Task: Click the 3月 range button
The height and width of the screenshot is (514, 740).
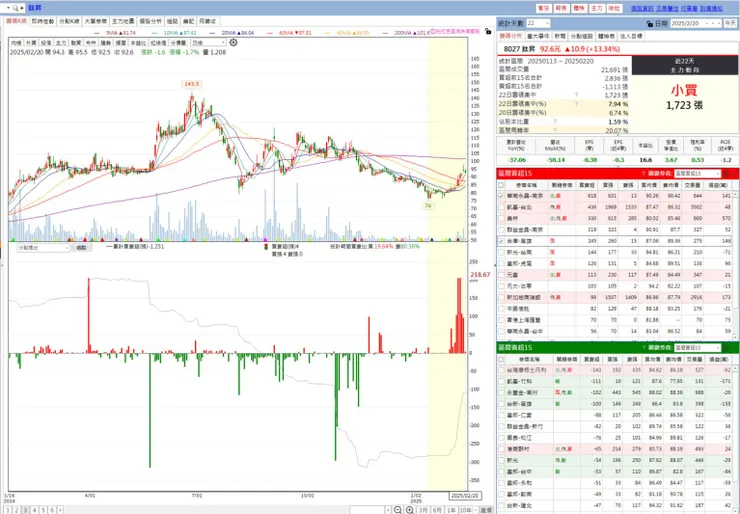Action: pos(424,510)
